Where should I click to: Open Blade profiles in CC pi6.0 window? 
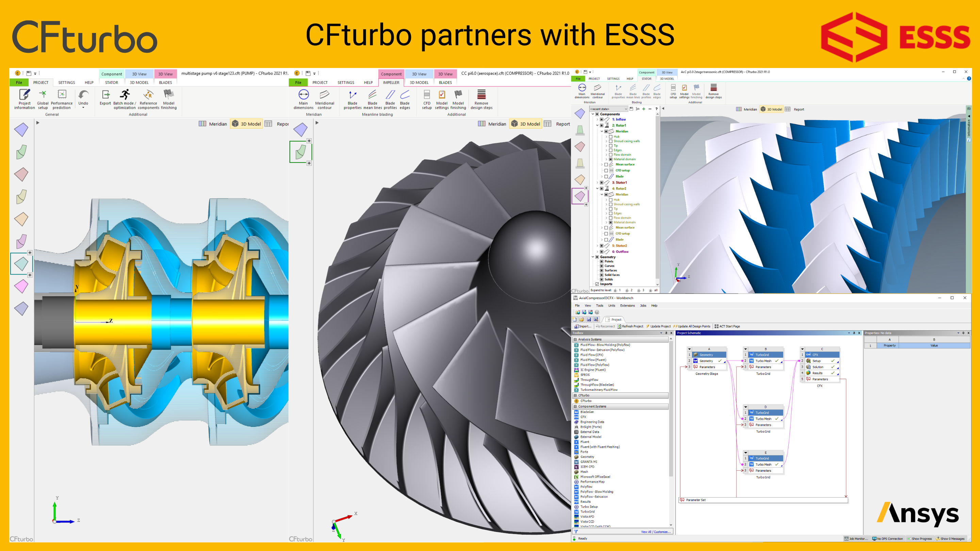(390, 100)
